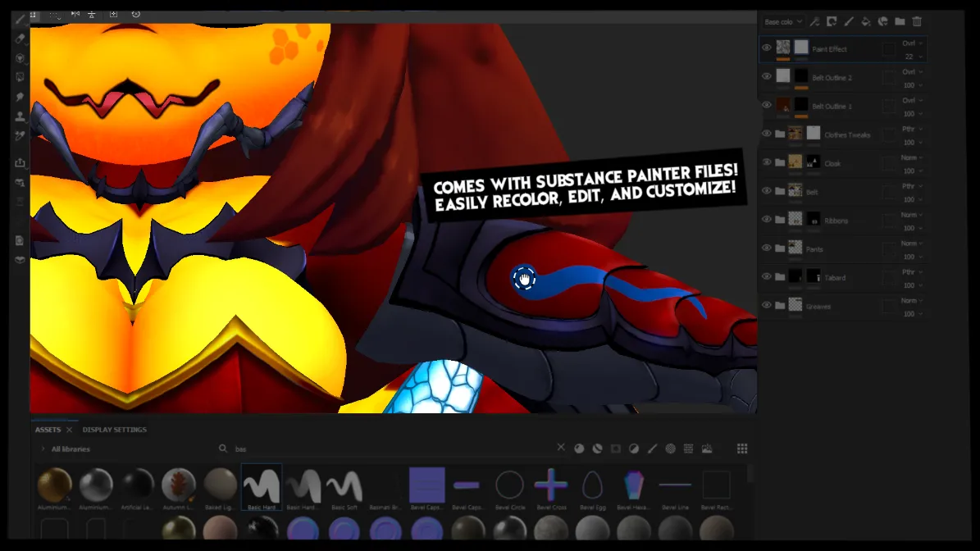980x551 pixels.
Task: Pick the Material picker eyedropper tool
Action: (20, 136)
